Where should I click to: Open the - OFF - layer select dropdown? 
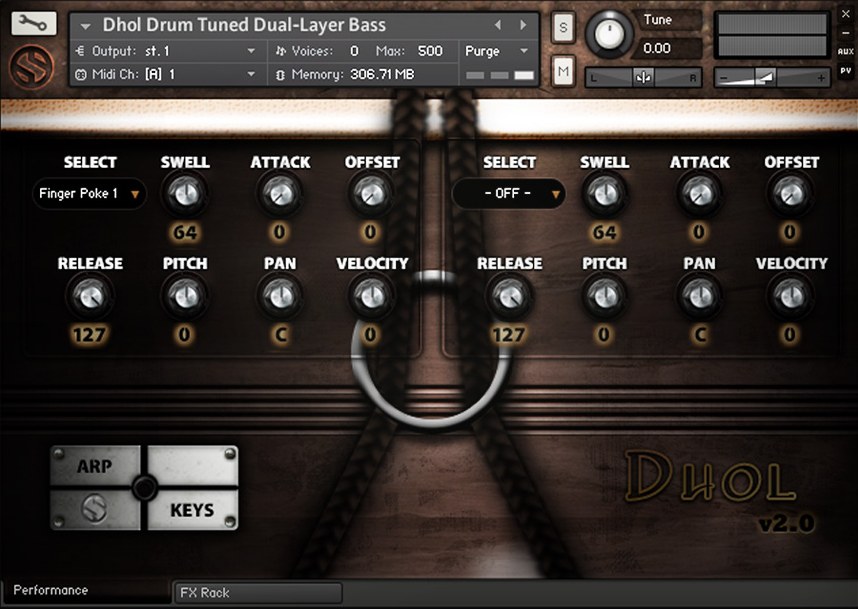pos(509,193)
